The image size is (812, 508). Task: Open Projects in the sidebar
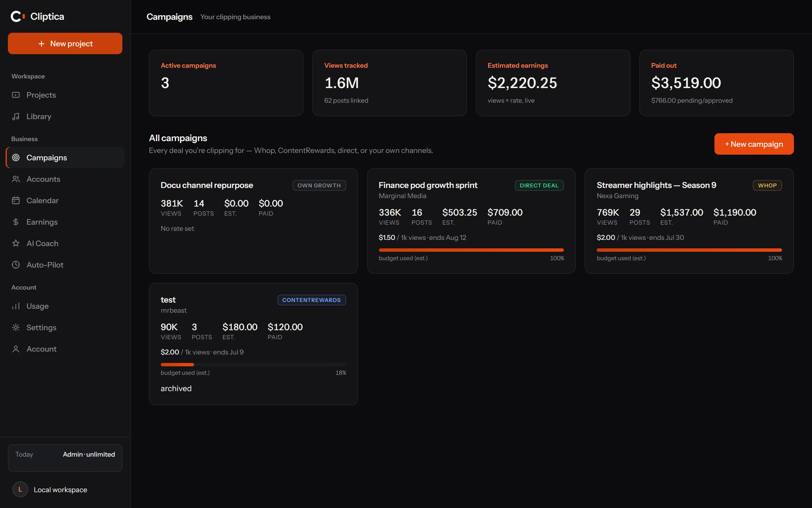click(x=65, y=95)
